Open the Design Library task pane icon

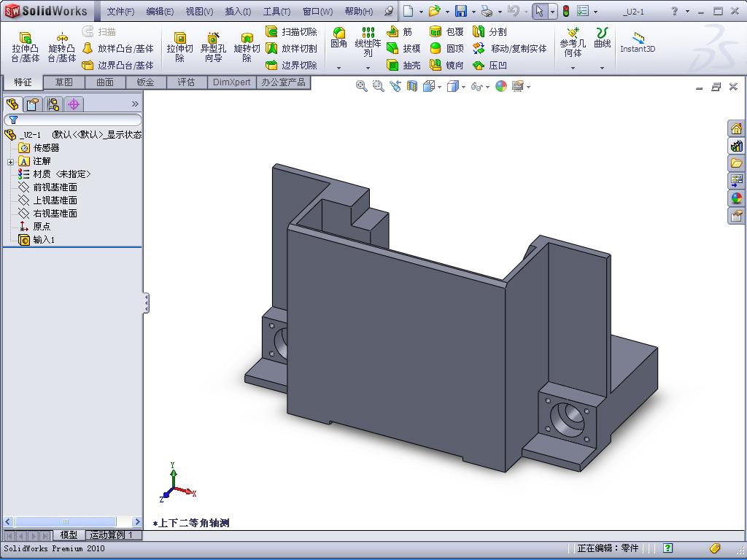(737, 146)
